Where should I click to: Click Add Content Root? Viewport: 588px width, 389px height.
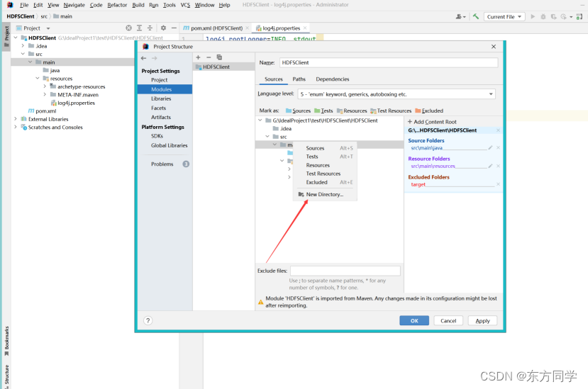point(432,122)
